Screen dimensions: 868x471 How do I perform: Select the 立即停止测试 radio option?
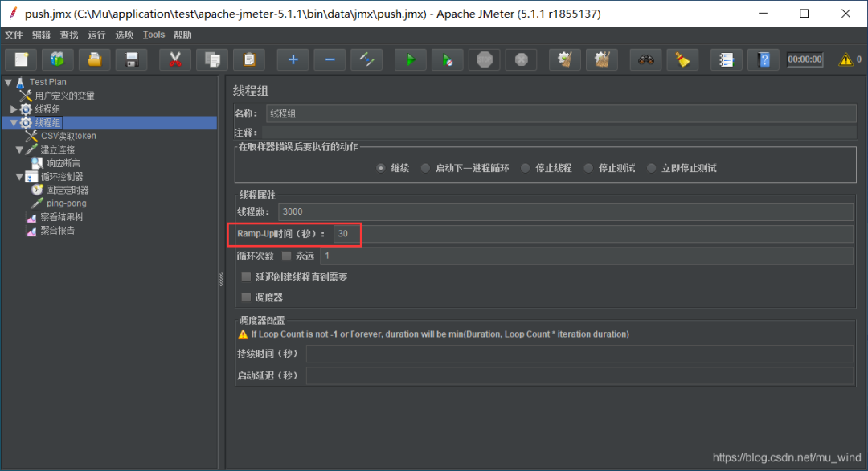pyautogui.click(x=652, y=168)
